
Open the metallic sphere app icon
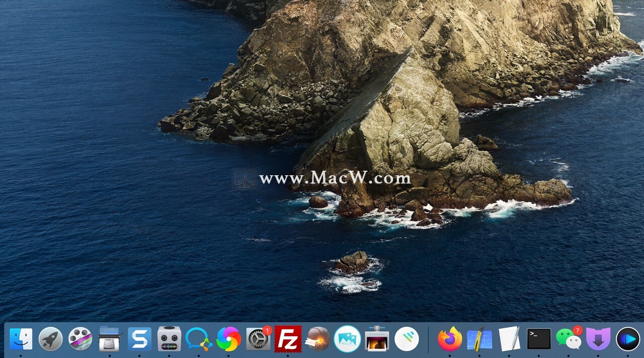coord(317,339)
